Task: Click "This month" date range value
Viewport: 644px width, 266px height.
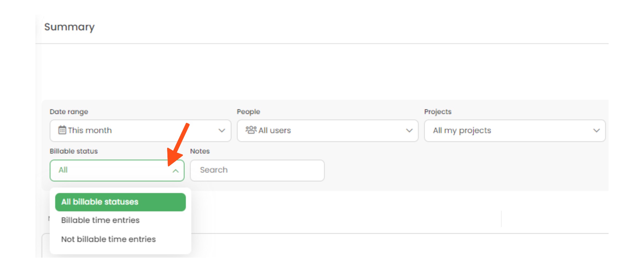Action: (x=90, y=131)
